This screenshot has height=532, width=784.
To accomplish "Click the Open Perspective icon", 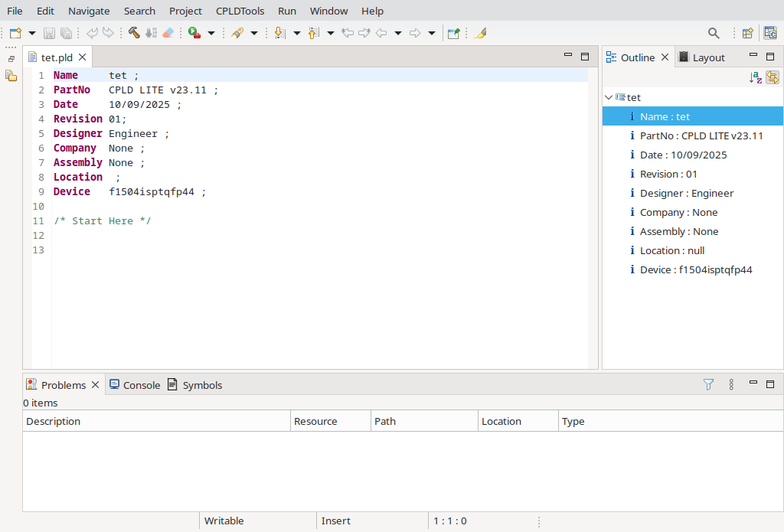I will [747, 33].
